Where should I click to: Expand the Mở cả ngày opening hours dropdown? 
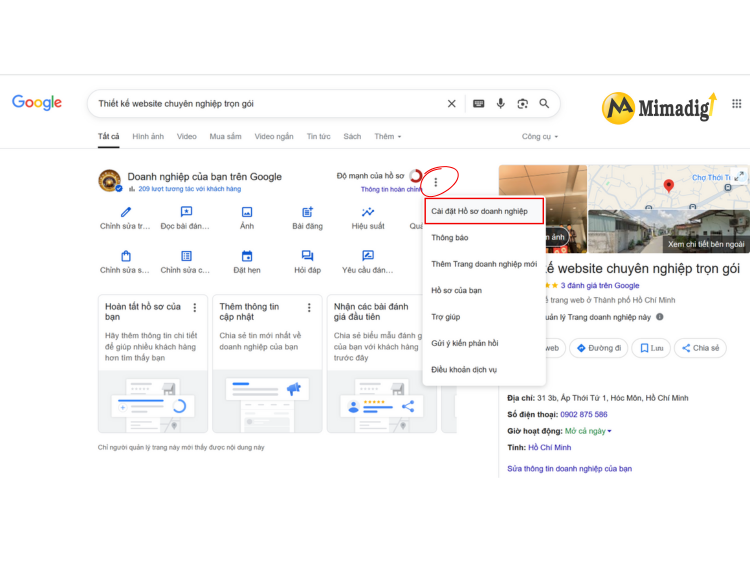pyautogui.click(x=588, y=431)
